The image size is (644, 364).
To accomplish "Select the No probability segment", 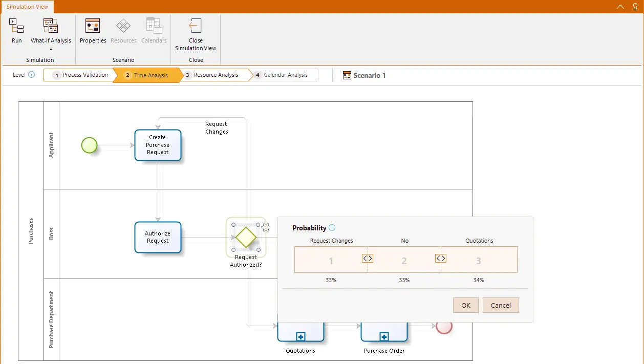I will click(x=404, y=260).
